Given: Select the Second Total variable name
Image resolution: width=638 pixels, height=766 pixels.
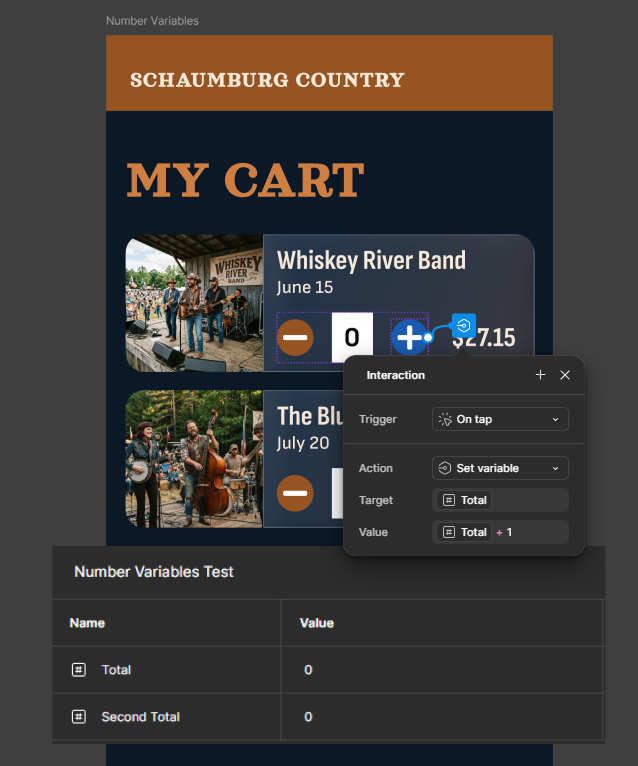Looking at the screenshot, I should [x=141, y=717].
